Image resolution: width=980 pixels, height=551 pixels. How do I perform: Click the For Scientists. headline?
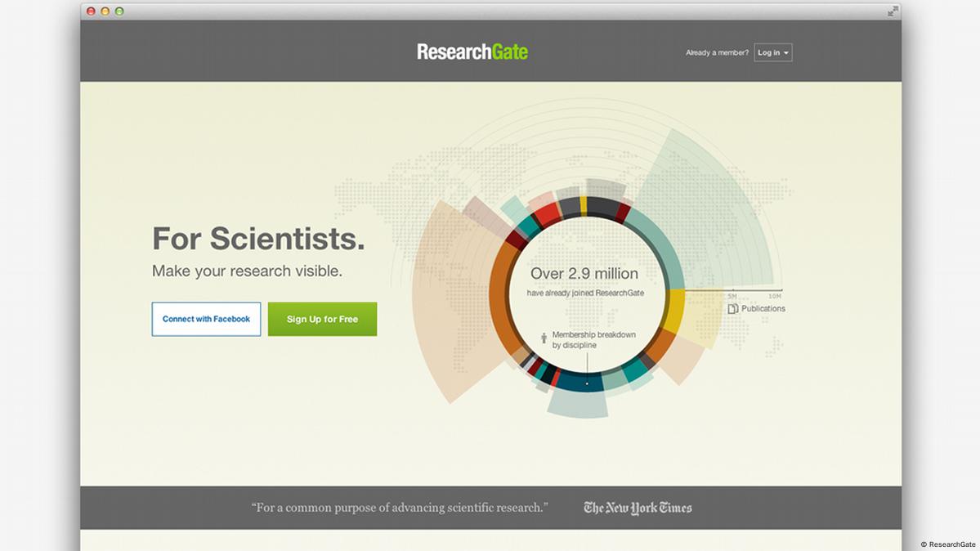258,239
